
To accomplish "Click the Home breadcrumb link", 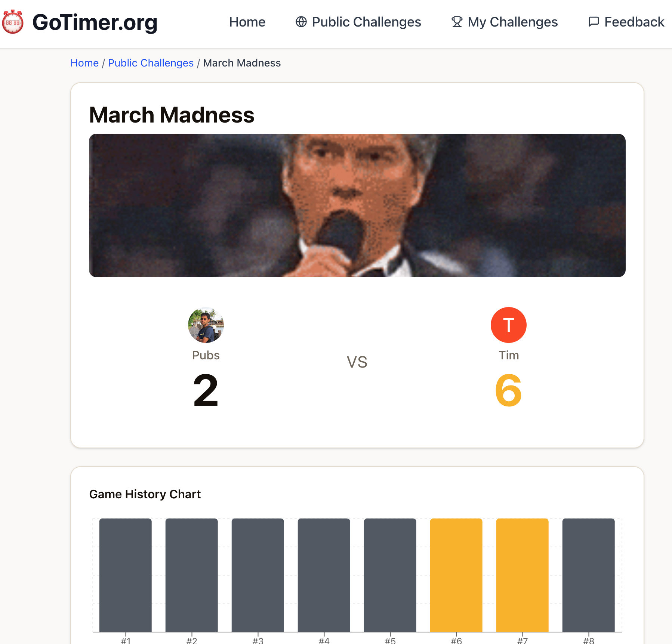I will coord(84,63).
